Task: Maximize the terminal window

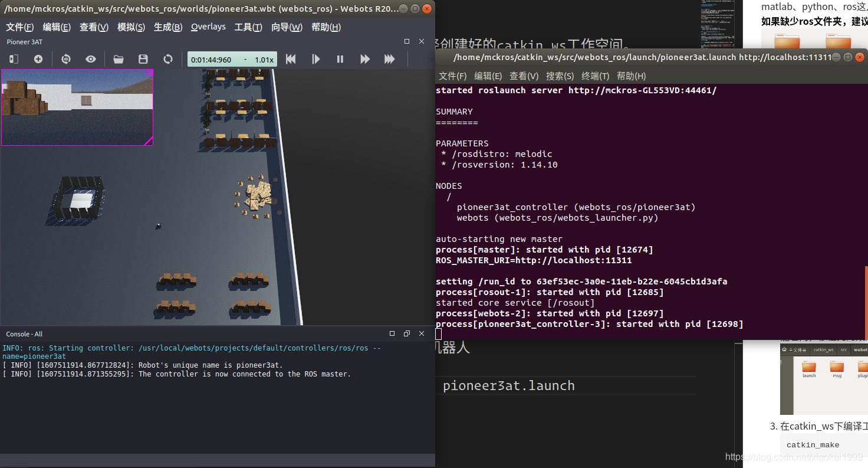Action: point(847,57)
